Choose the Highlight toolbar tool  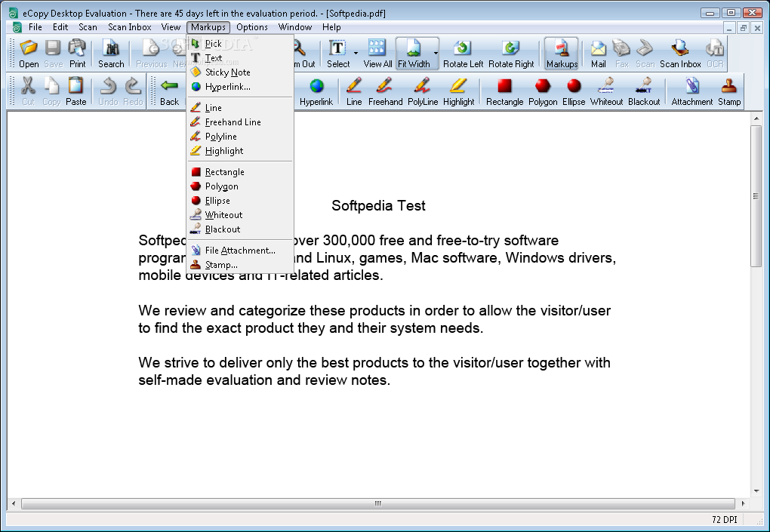459,91
